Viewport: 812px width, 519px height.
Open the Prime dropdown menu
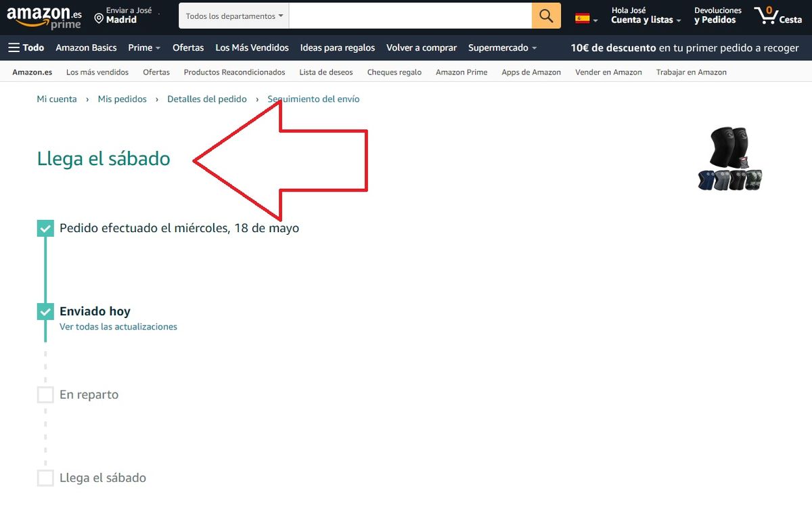(143, 47)
